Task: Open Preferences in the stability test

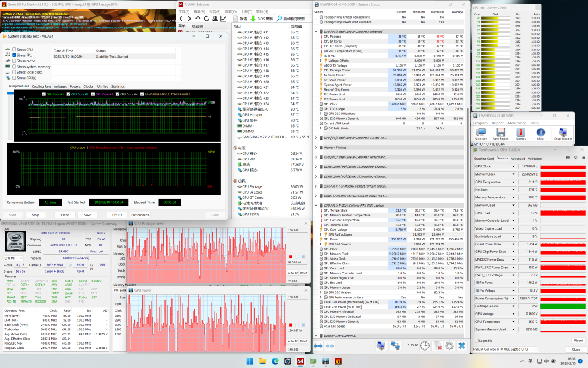Action: 140,215
